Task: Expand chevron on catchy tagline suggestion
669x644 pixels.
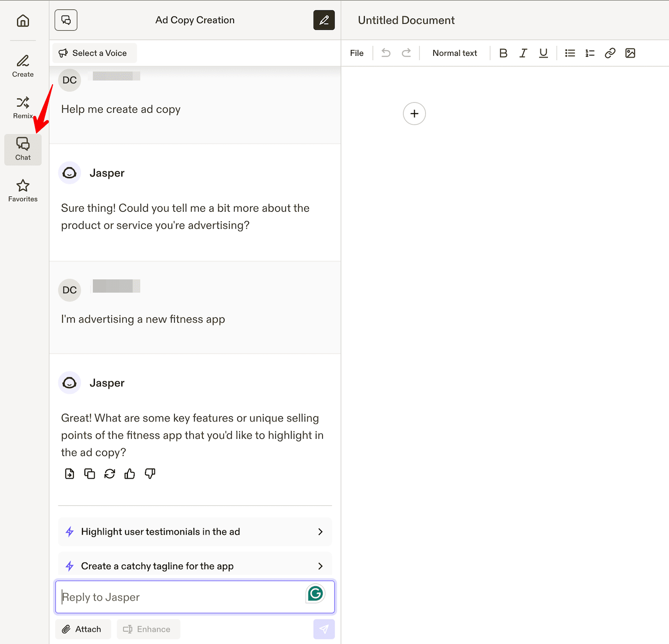Action: 321,566
